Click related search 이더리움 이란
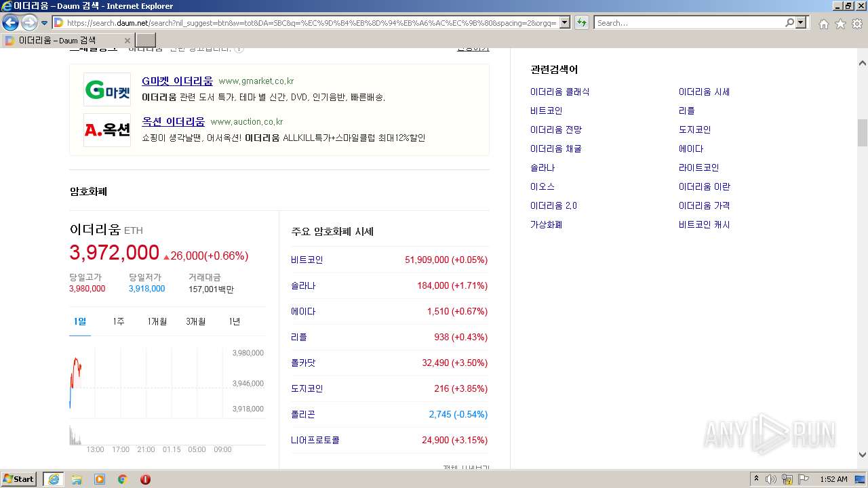Screen dimensions: 868x488 (x=705, y=186)
